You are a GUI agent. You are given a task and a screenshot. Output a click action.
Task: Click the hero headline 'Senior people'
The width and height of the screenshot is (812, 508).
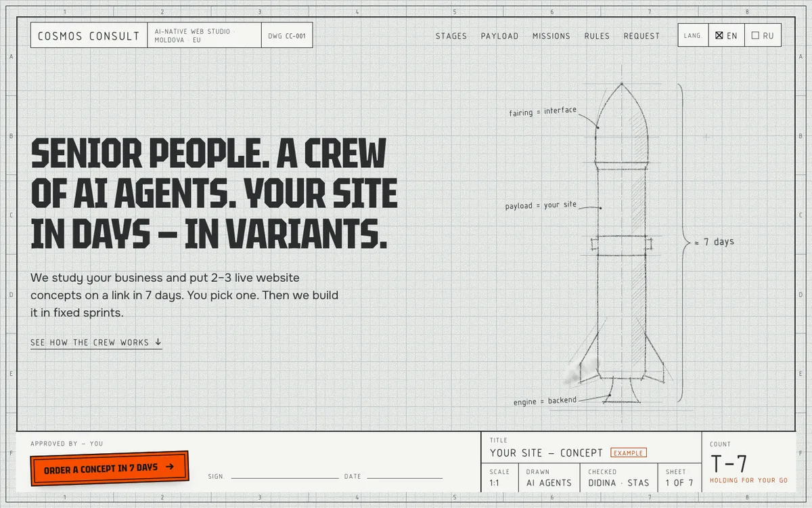coord(214,194)
